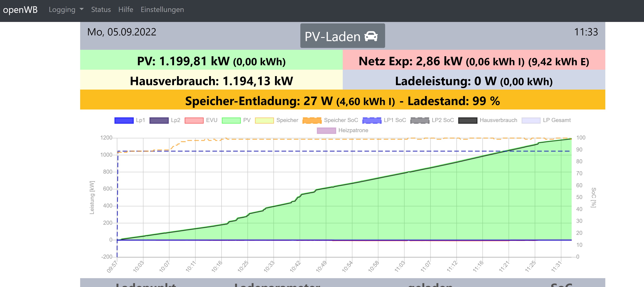Open the Logging dropdown menu

point(62,10)
